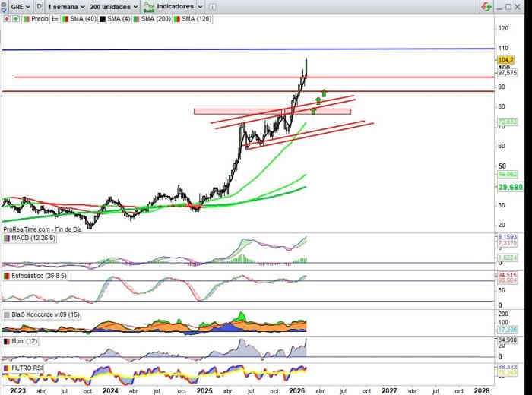Select the MACD (12 26 9) panel label
Screen dimensions: 532x395
point(36,239)
